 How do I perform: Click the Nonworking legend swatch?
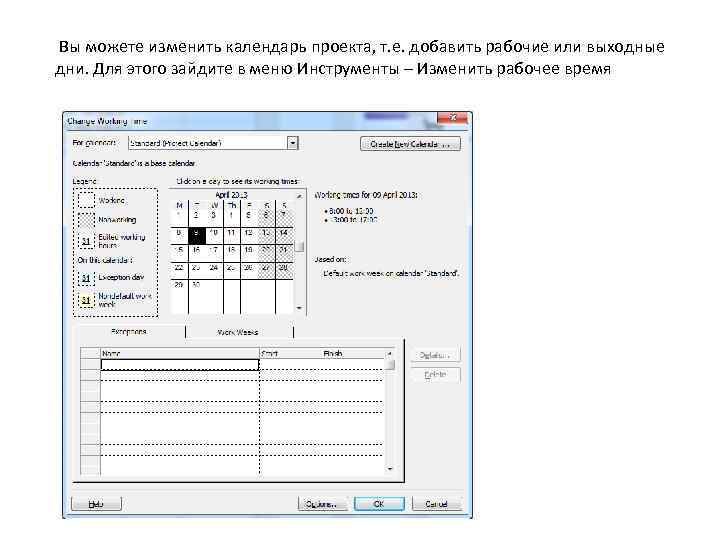click(86, 220)
